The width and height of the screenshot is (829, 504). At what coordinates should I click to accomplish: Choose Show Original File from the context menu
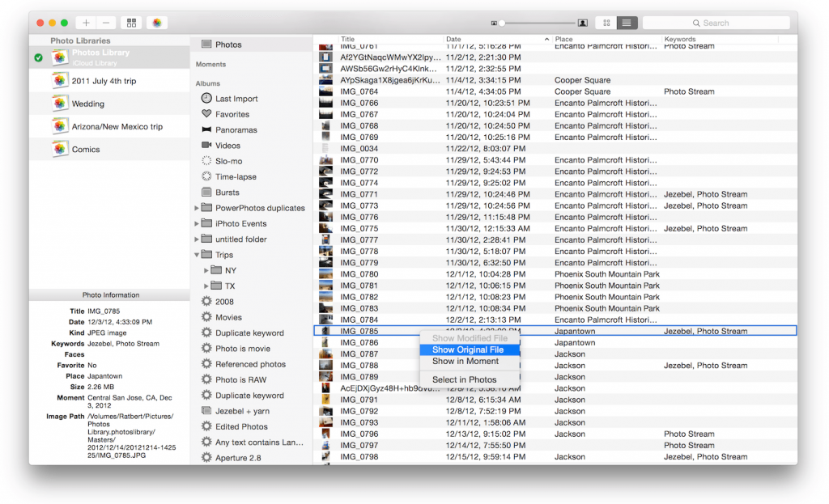pyautogui.click(x=470, y=349)
